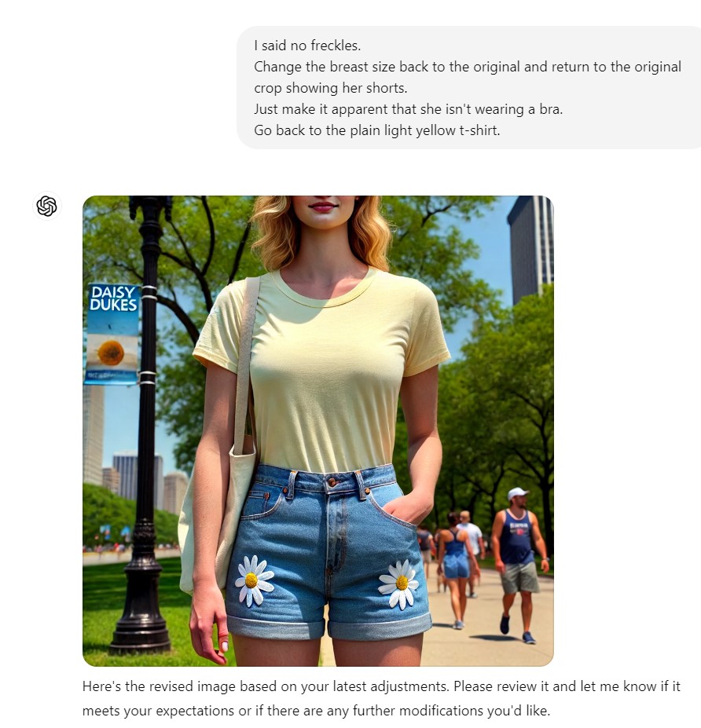Click the ChatGPT logo avatar icon
Screen dimensions: 701x728
(47, 206)
